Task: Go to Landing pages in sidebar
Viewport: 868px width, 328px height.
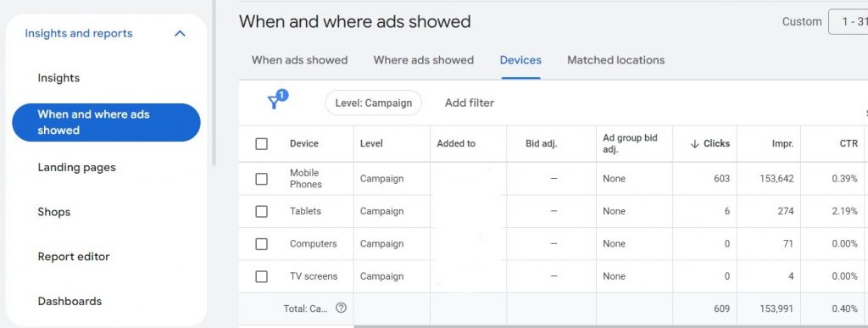Action: click(x=76, y=168)
